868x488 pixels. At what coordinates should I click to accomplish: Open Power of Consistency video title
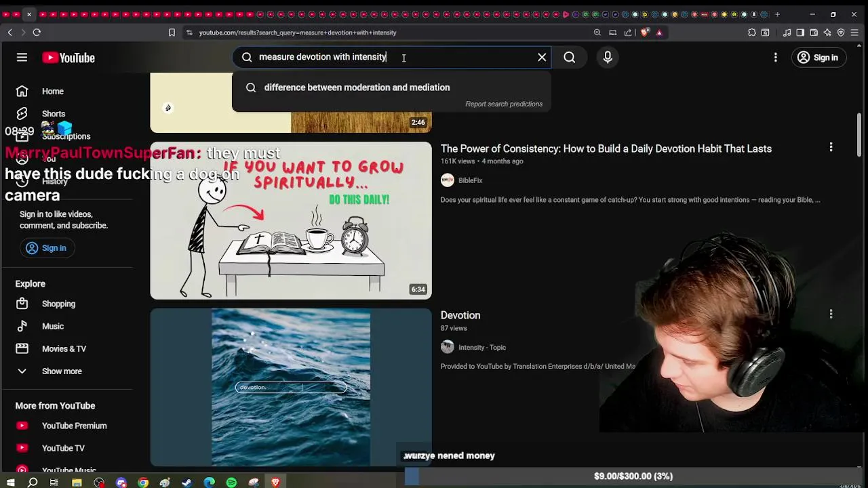coord(606,148)
